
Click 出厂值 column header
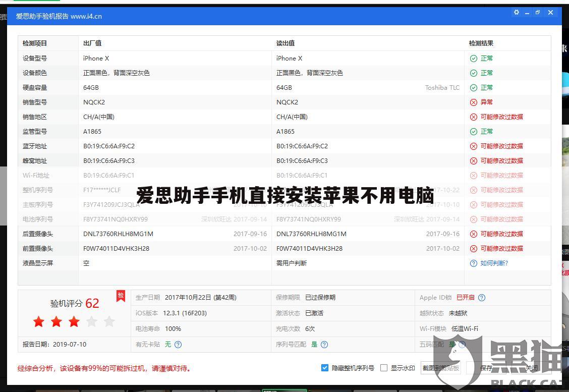(x=92, y=43)
